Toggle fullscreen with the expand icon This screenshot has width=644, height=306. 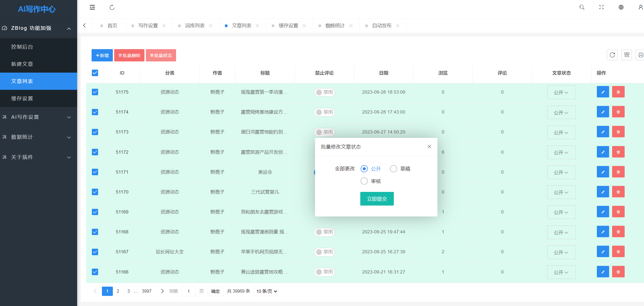[601, 7]
